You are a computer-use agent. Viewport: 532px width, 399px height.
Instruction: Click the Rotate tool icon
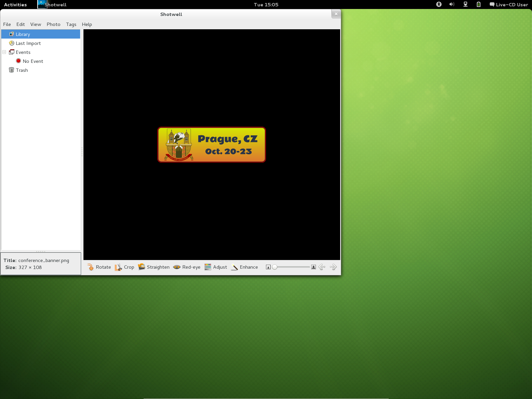click(90, 267)
